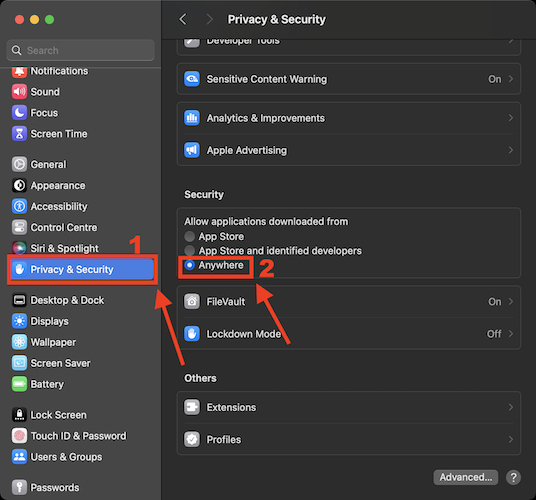Open the Touch ID fingerprint icon
536x500 pixels.
[x=19, y=436]
